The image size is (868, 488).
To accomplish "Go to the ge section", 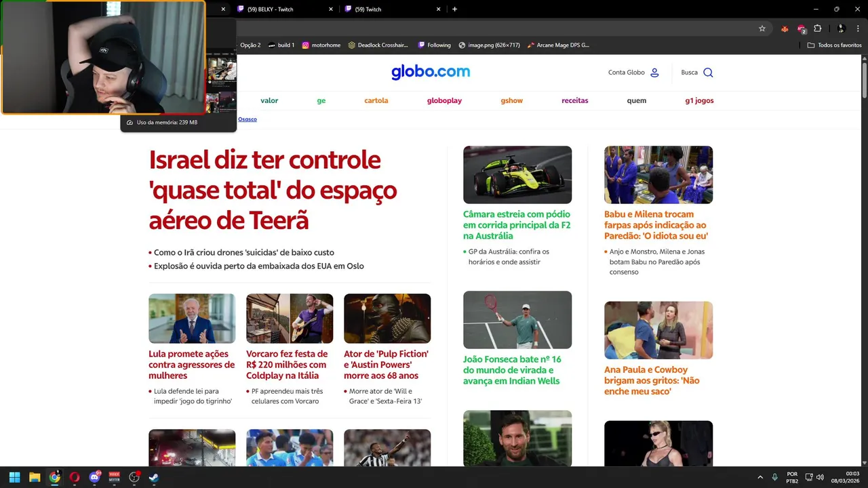I will [321, 100].
